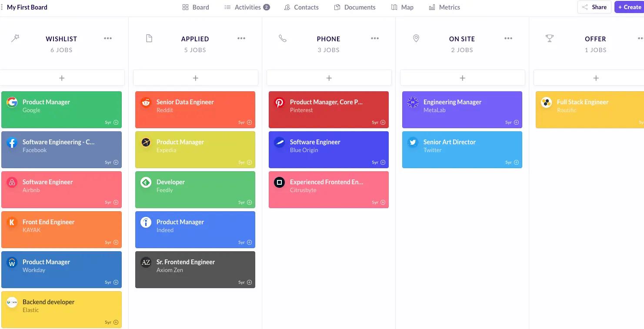The width and height of the screenshot is (644, 329).
Task: Add a job to the Applied column
Action: point(196,78)
